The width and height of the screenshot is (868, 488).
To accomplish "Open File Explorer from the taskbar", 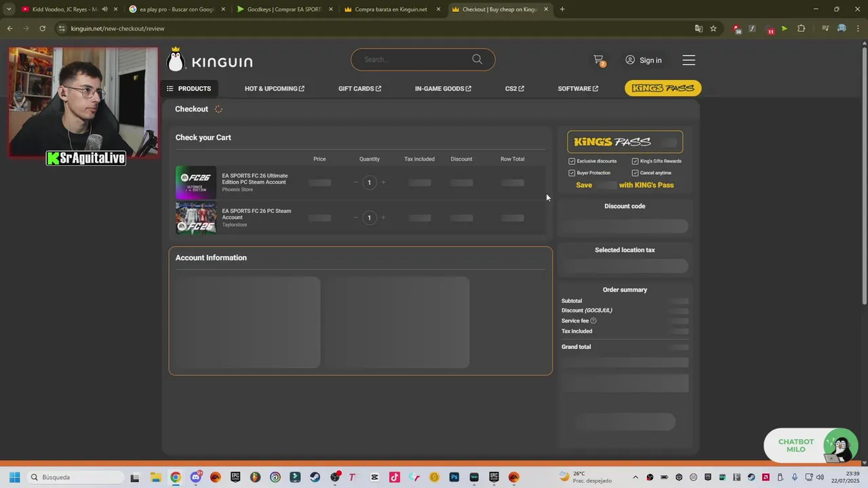I will 155,477.
